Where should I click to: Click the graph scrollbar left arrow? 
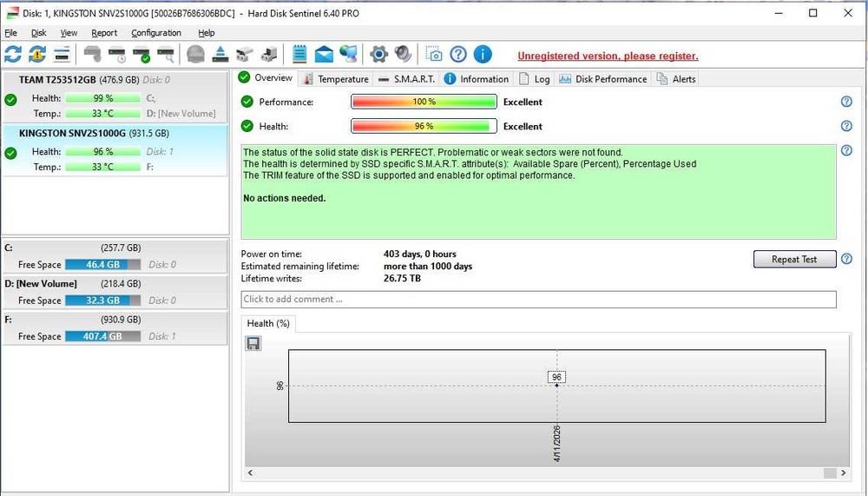(x=251, y=473)
